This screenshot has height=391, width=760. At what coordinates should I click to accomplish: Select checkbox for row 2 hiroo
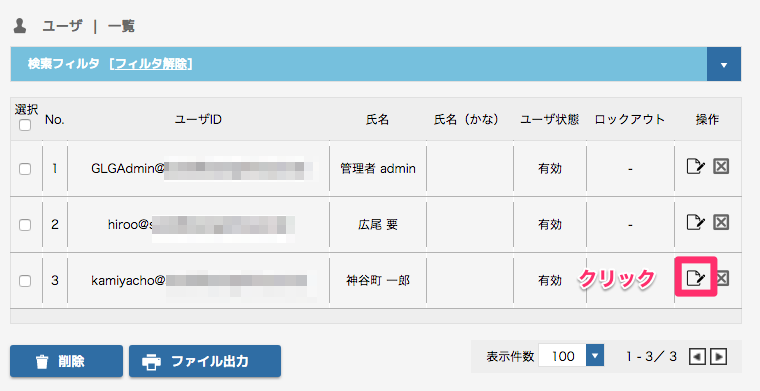(x=25, y=225)
